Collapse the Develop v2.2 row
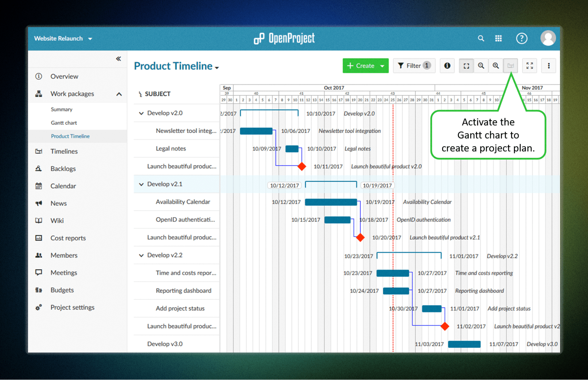Screen dimensions: 588x380 point(141,255)
